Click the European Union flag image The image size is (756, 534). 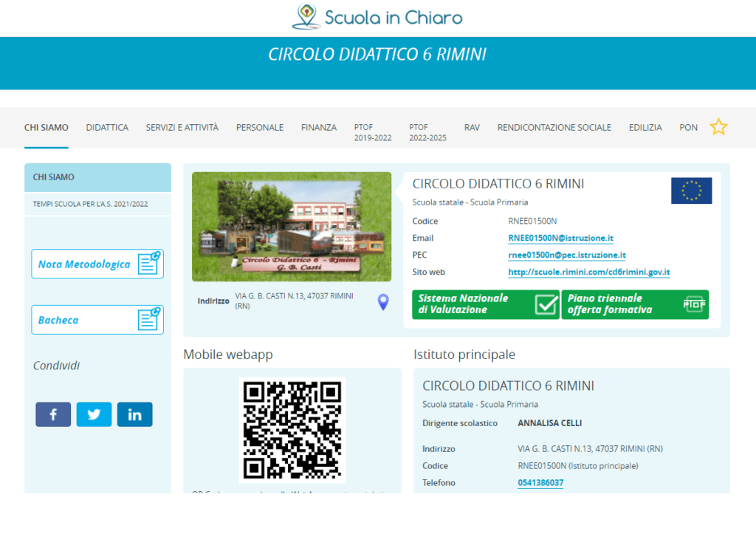coord(691,191)
